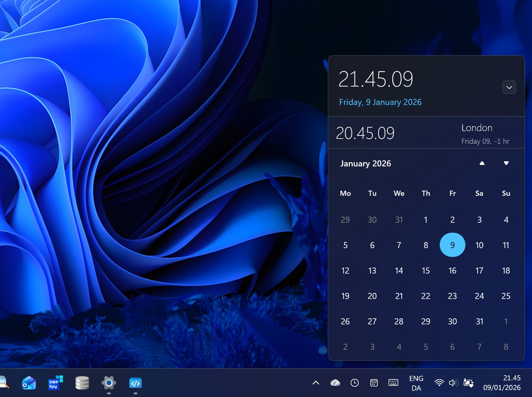Select January 19 in the calendar

[x=345, y=296]
